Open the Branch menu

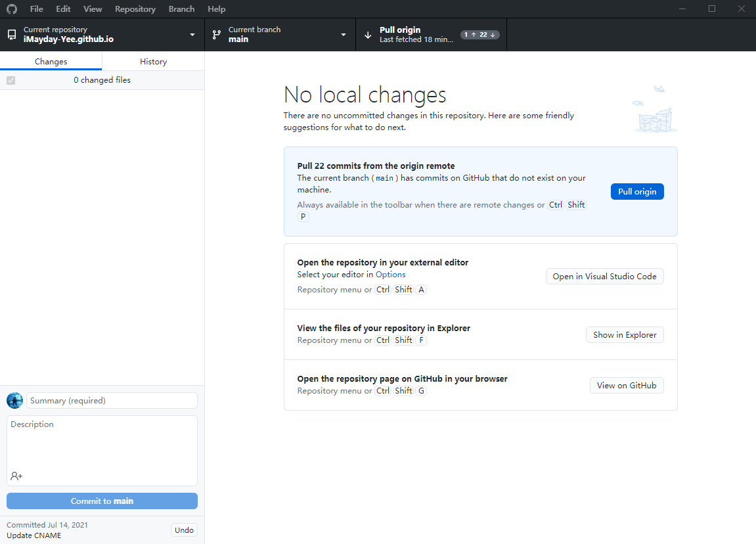[182, 9]
